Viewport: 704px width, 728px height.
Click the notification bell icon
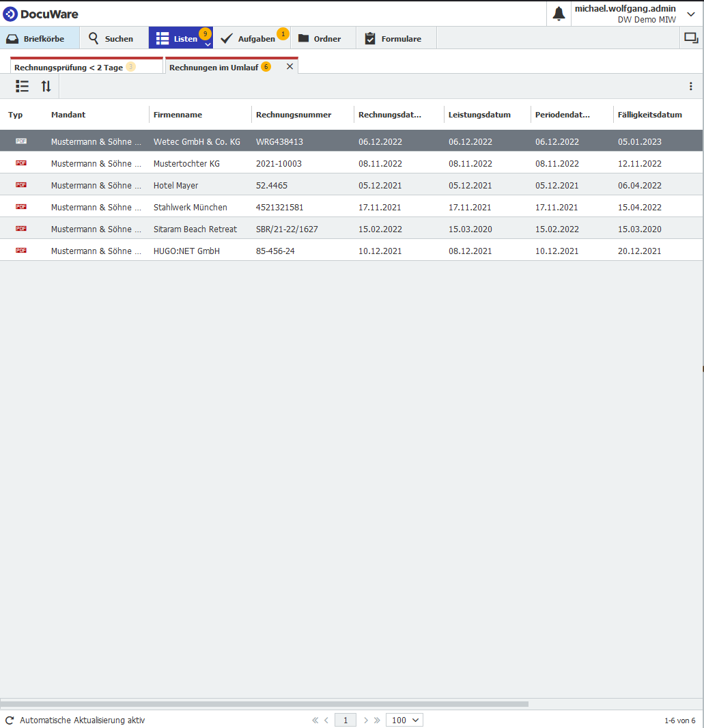559,14
